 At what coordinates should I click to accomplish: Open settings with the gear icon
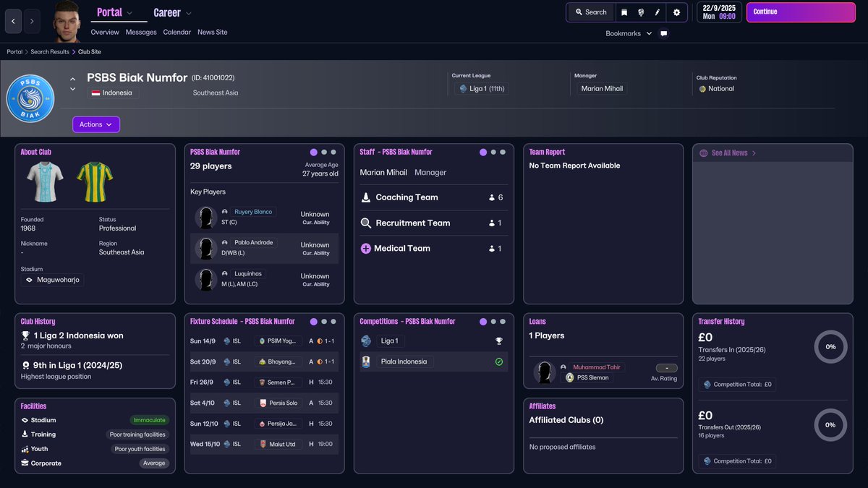(x=676, y=12)
